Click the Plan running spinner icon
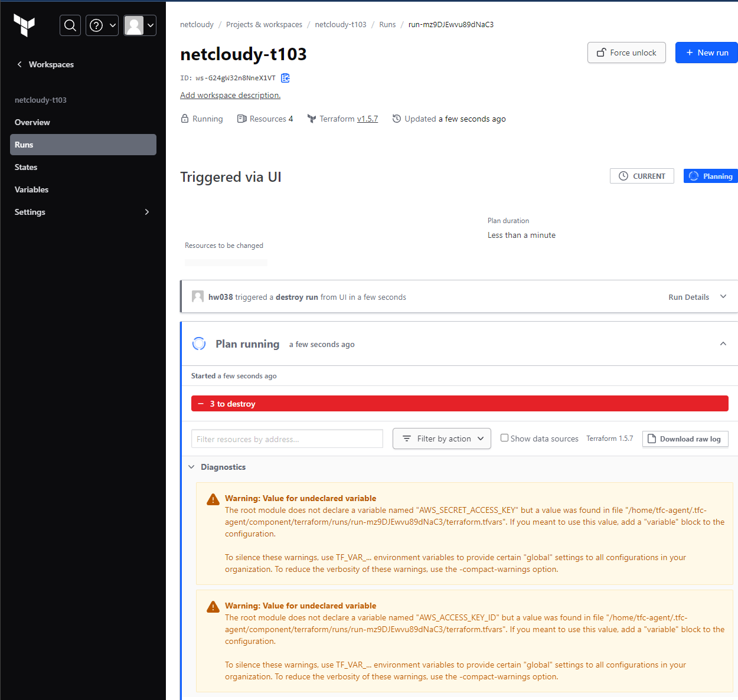 (x=199, y=344)
